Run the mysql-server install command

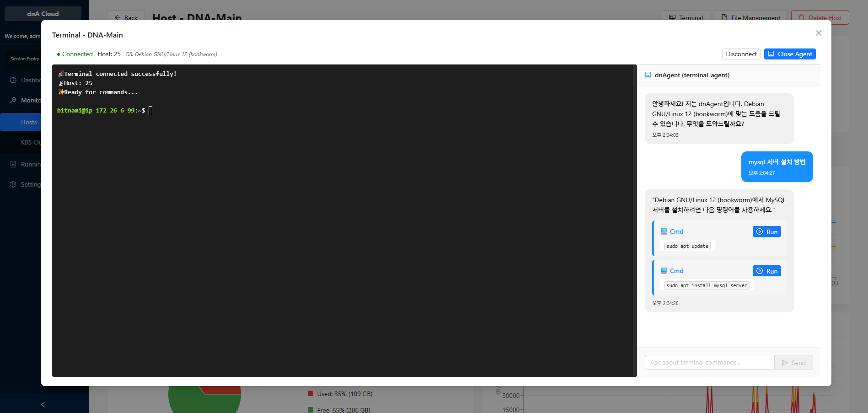[766, 271]
